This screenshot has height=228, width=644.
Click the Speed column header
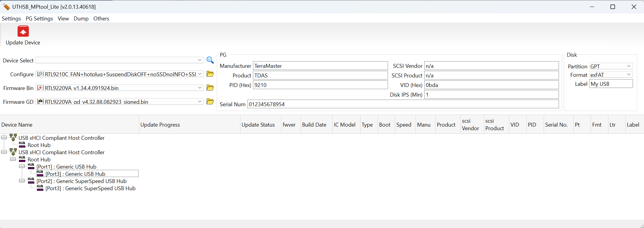(405, 124)
